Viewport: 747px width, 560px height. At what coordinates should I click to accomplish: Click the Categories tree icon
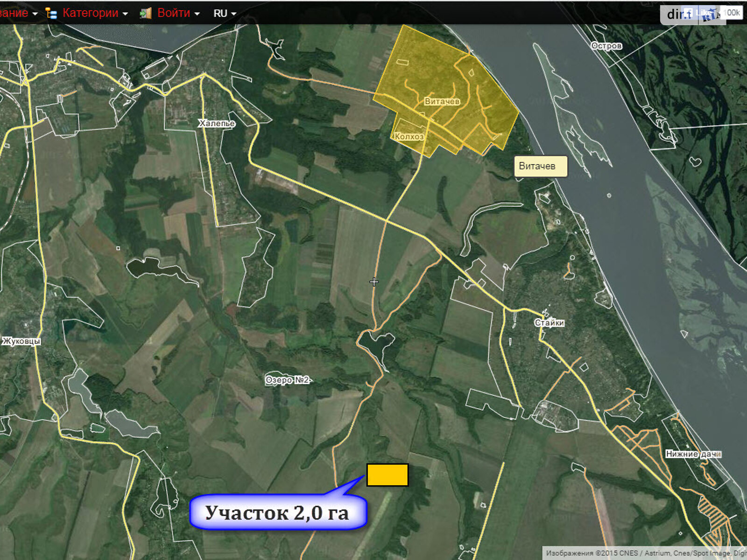[51, 13]
